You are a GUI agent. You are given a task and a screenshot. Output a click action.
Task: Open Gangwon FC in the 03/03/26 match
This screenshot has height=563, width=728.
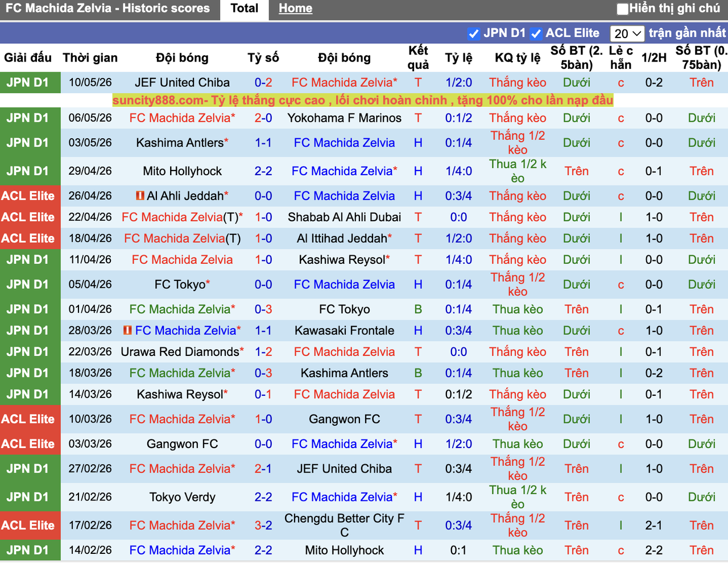[x=182, y=444]
